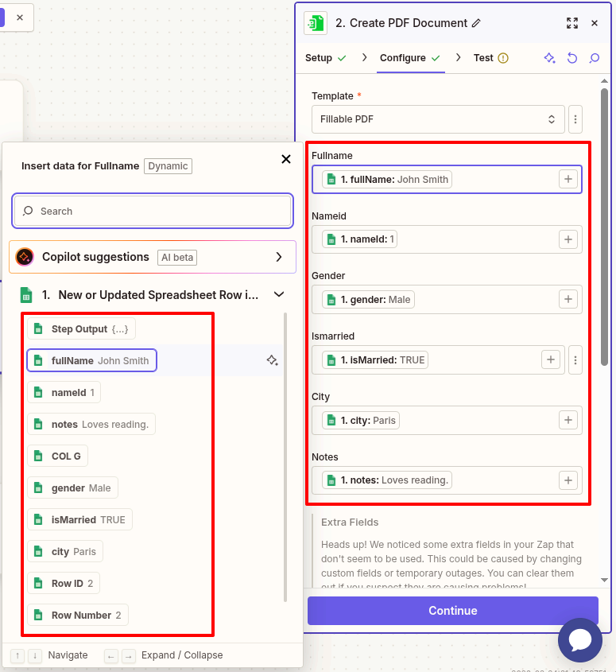Insert the Row Number 2 item
Screen dimensions: 616x672
point(78,615)
